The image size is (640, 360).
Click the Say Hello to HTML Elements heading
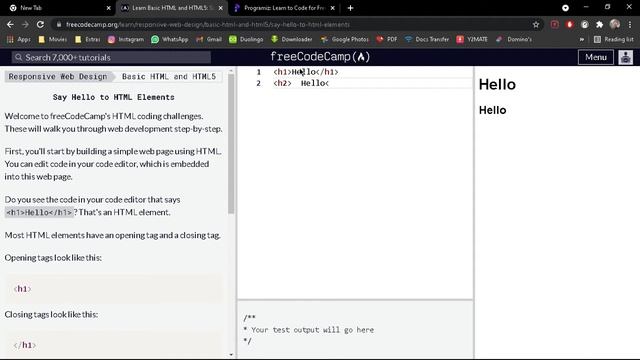[x=113, y=97]
